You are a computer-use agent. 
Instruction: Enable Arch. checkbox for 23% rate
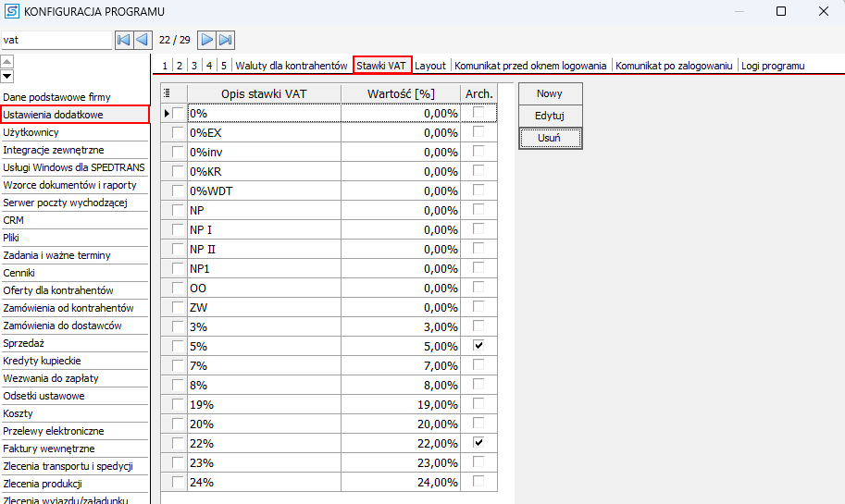[x=478, y=461]
